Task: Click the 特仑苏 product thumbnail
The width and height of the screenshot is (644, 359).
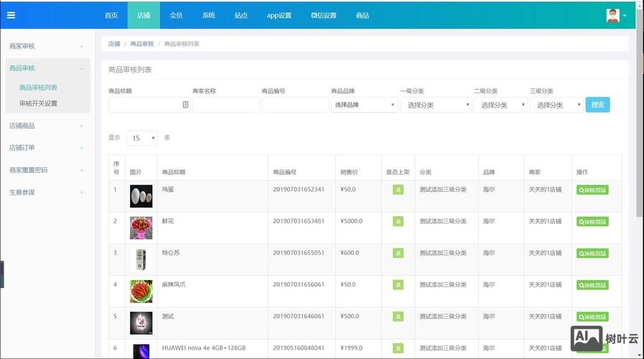Action: (x=141, y=260)
